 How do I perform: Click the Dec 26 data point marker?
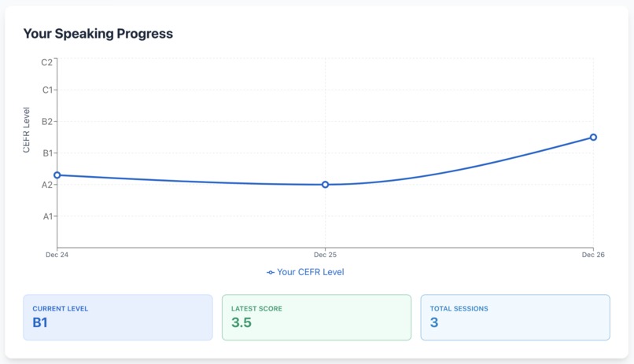pyautogui.click(x=593, y=138)
